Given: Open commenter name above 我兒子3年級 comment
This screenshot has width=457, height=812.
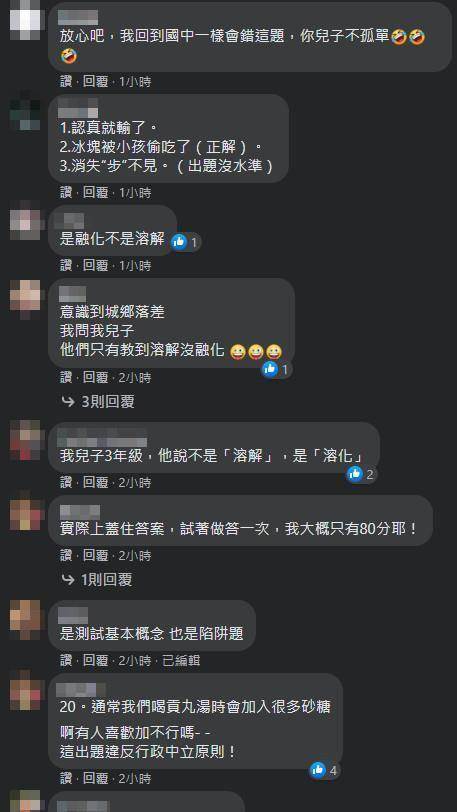Looking at the screenshot, I should pyautogui.click(x=102, y=437).
